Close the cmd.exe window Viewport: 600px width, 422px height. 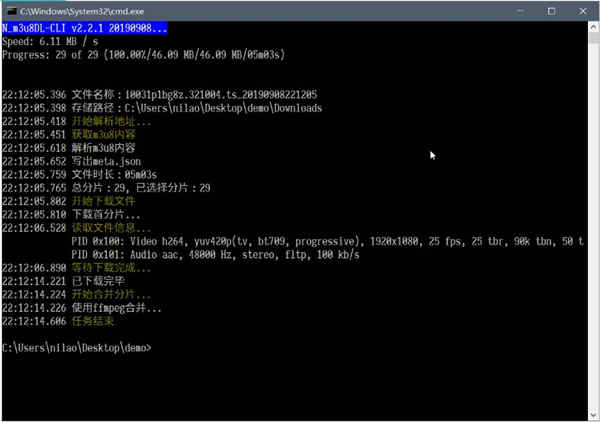click(x=583, y=11)
